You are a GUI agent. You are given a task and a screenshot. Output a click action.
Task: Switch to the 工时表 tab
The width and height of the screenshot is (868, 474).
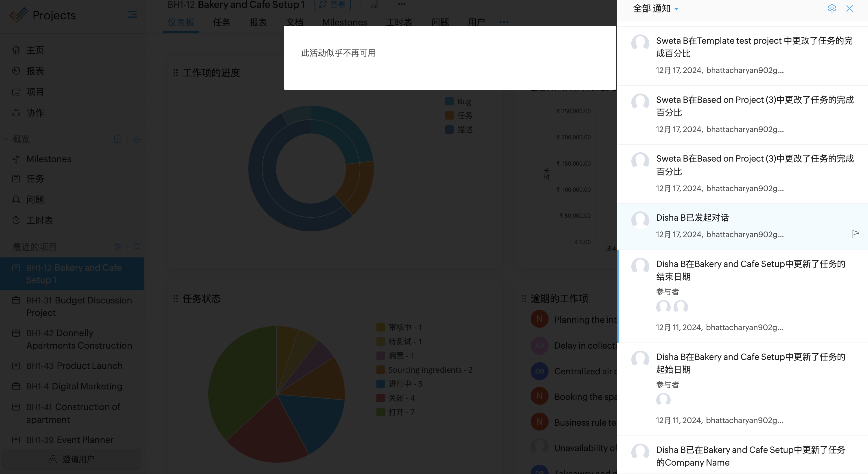tap(399, 22)
